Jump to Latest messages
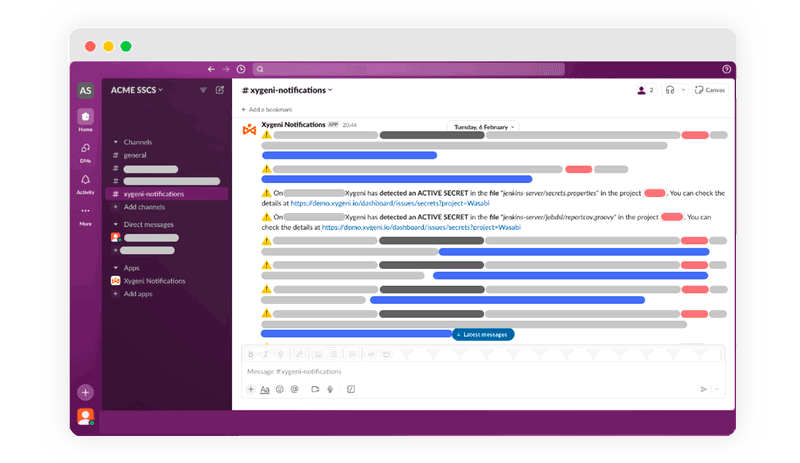800x463 pixels. [x=484, y=334]
